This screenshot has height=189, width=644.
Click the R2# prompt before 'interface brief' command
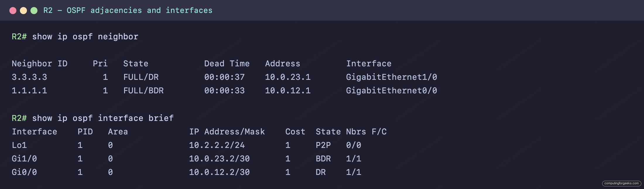(19, 118)
